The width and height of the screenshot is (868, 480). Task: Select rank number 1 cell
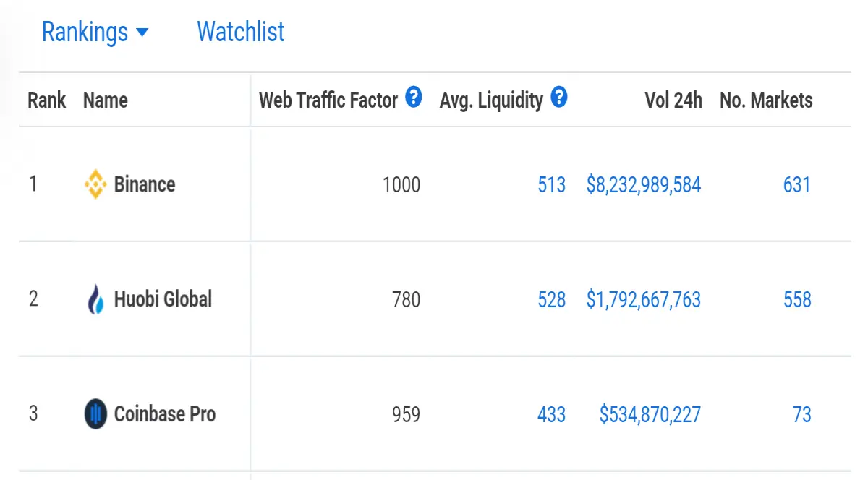[x=33, y=184]
